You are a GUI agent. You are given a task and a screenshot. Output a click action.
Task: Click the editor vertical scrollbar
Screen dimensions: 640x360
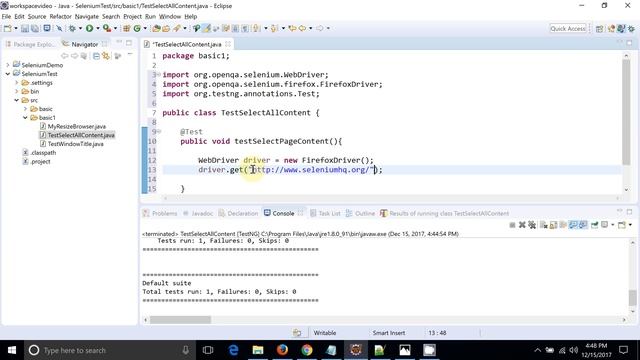click(626, 112)
